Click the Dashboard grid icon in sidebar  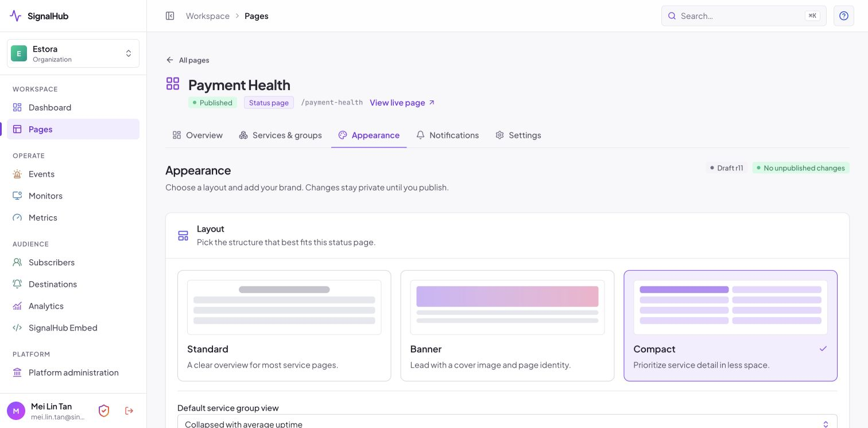(x=17, y=107)
